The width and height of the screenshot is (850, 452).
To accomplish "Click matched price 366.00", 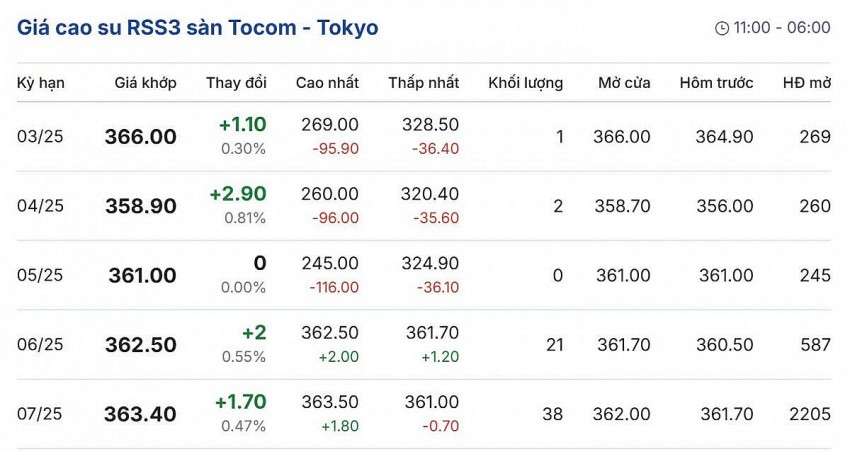I will (140, 137).
